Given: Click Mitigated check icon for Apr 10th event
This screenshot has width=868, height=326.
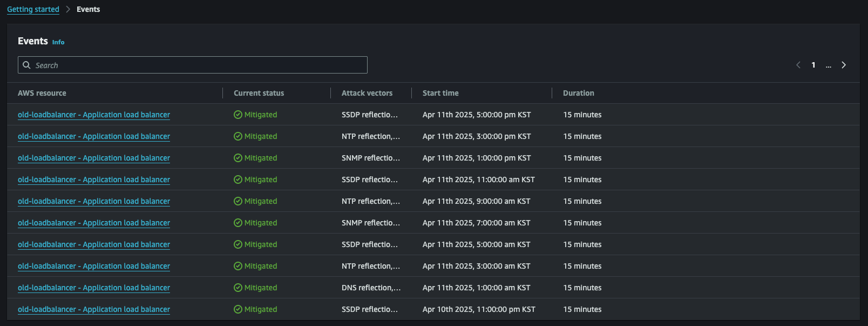Looking at the screenshot, I should point(238,309).
